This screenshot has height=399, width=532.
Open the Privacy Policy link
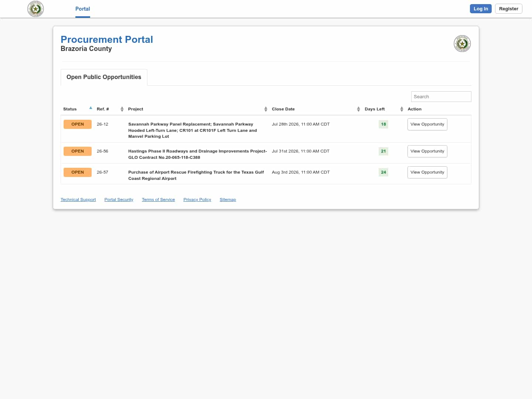click(x=197, y=199)
